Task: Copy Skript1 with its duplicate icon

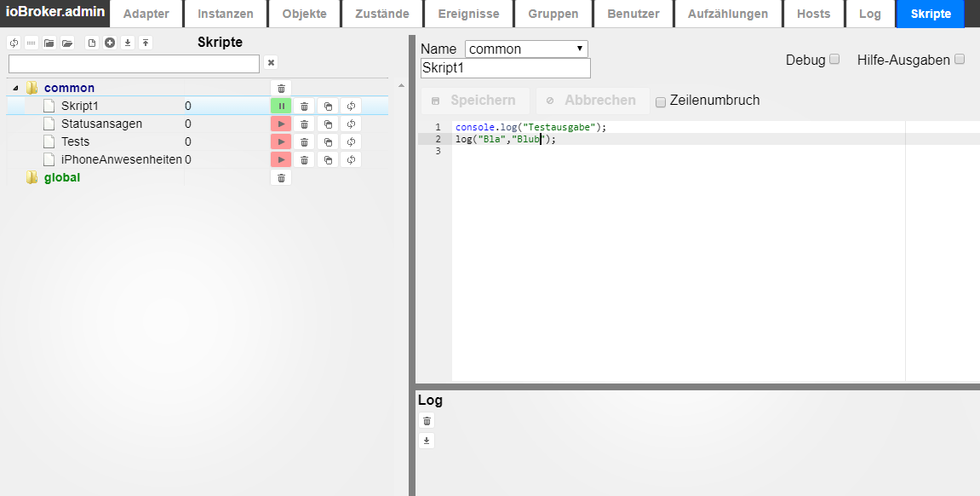Action: (x=328, y=107)
